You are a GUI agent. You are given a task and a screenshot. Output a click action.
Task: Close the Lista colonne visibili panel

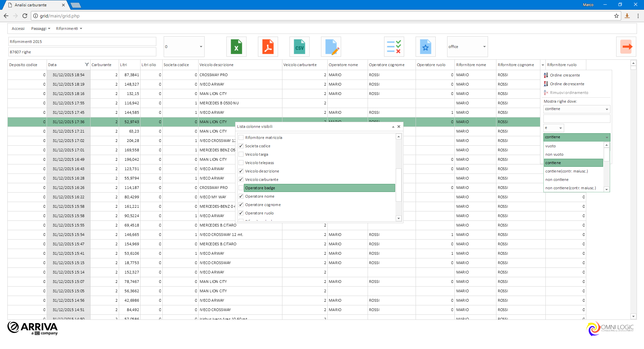tap(399, 127)
